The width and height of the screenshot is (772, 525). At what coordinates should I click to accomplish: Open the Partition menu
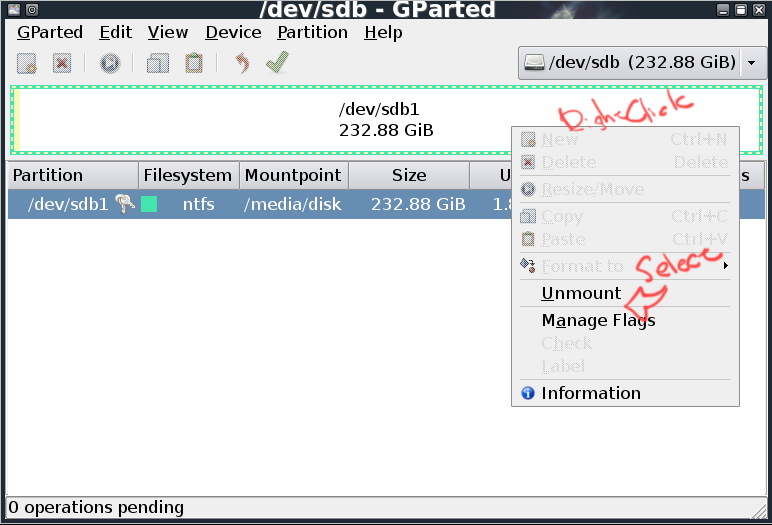click(313, 33)
